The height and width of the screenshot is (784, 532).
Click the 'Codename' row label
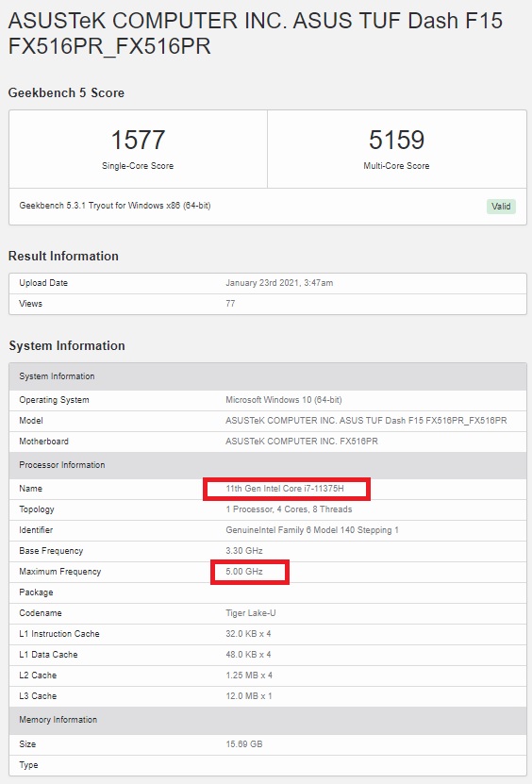(41, 613)
